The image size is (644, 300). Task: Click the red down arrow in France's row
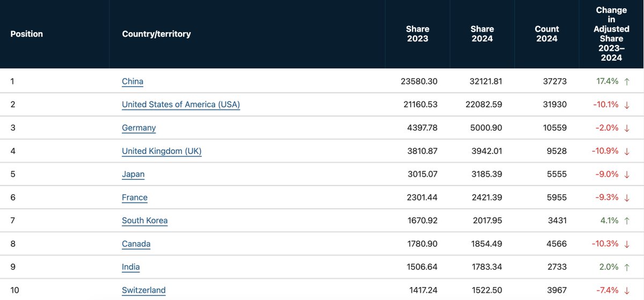(626, 197)
